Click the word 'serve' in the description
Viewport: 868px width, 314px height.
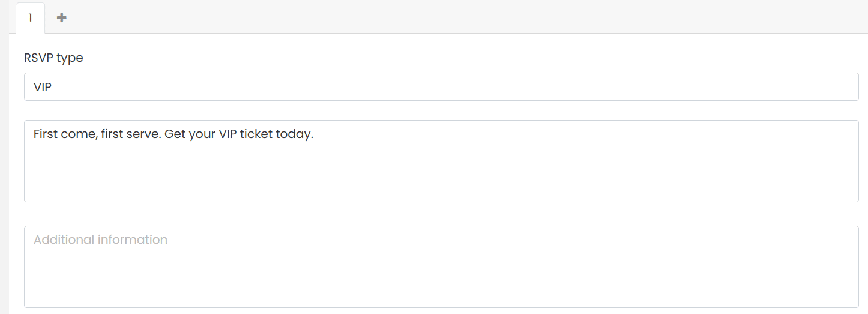pos(145,134)
